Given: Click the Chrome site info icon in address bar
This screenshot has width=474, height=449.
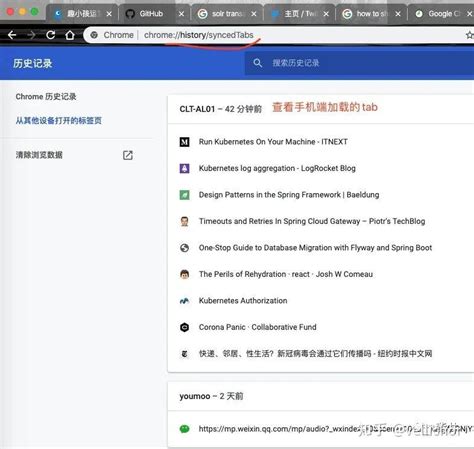Looking at the screenshot, I should [94, 35].
